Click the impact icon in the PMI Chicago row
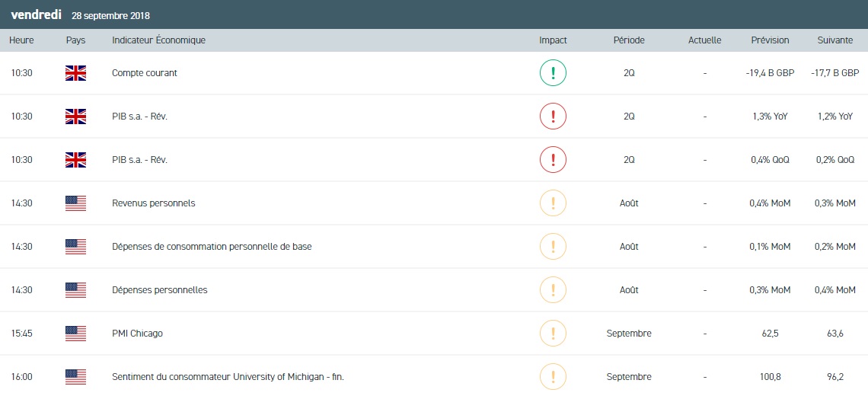Image resolution: width=868 pixels, height=396 pixels. (553, 334)
